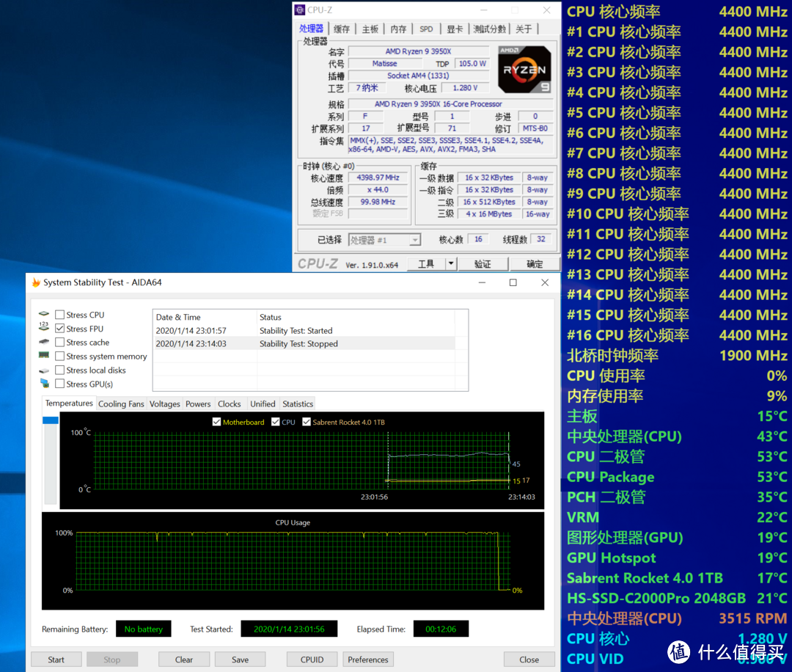Enable the Stress system memory checkbox
The height and width of the screenshot is (672, 792).
tap(59, 357)
